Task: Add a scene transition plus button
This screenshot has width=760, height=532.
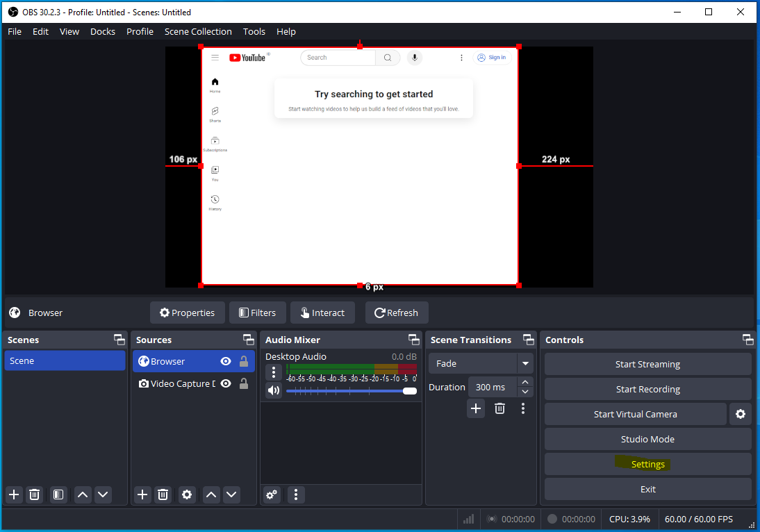Action: pyautogui.click(x=476, y=408)
